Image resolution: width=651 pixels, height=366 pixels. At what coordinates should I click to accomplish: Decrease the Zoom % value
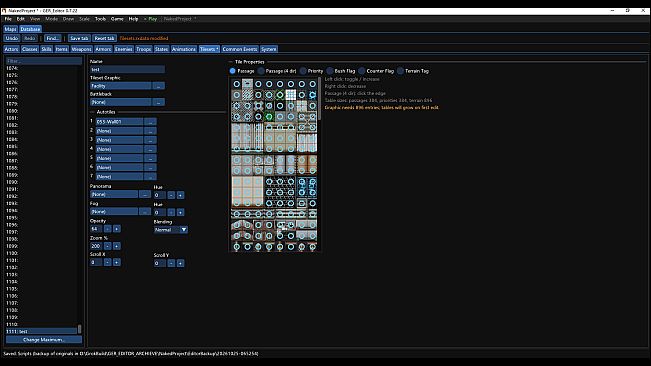pyautogui.click(x=108, y=246)
